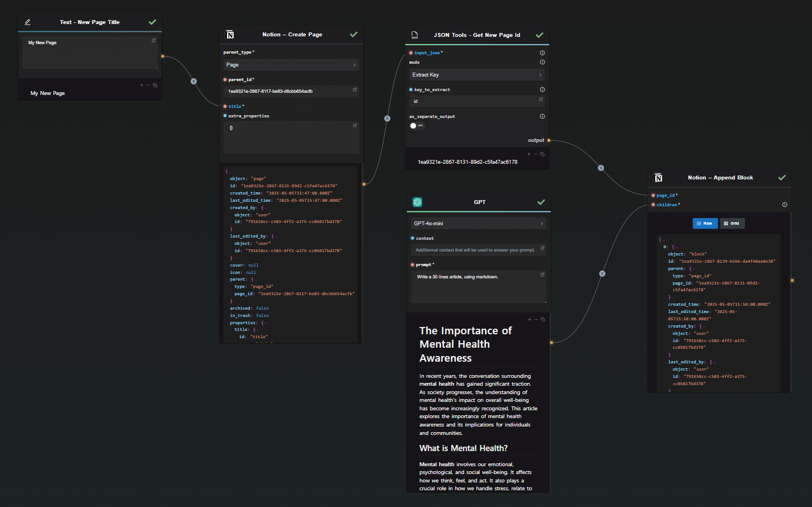Open the parent_type Page dropdown

(291, 65)
